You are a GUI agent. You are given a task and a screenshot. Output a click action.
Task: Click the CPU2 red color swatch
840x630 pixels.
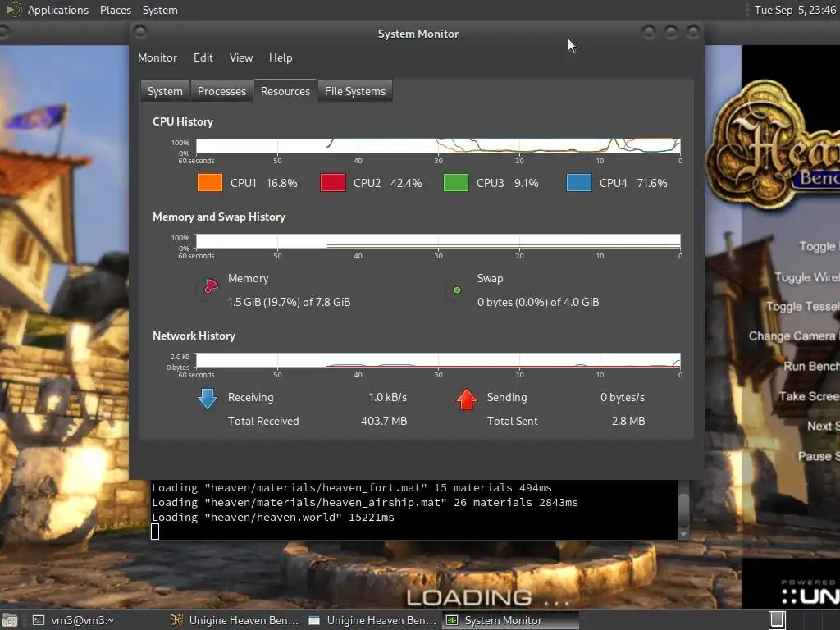point(333,183)
